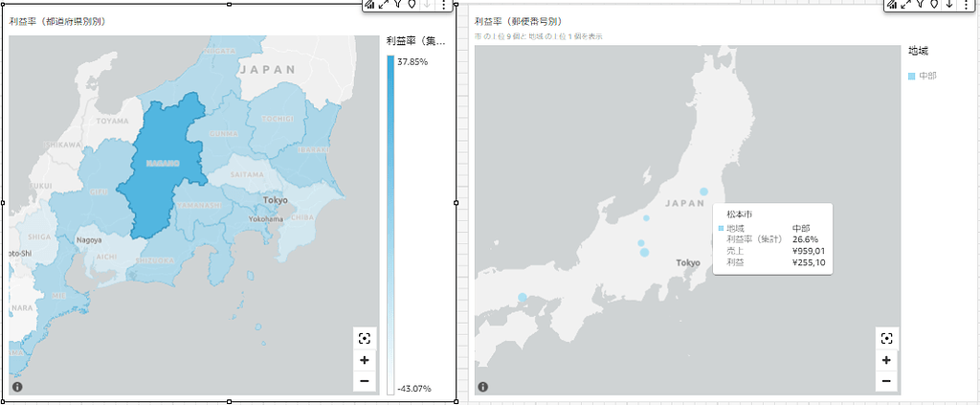The width and height of the screenshot is (980, 405).
Task: Click zoom-to-data icon on postal code map
Action: tap(886, 339)
